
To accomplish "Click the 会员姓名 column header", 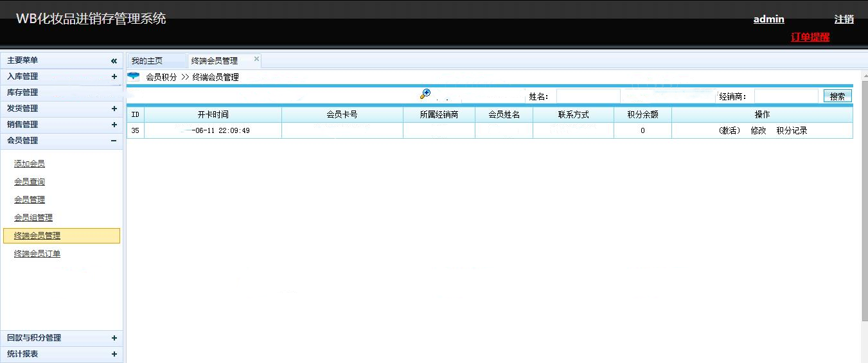I will (504, 114).
